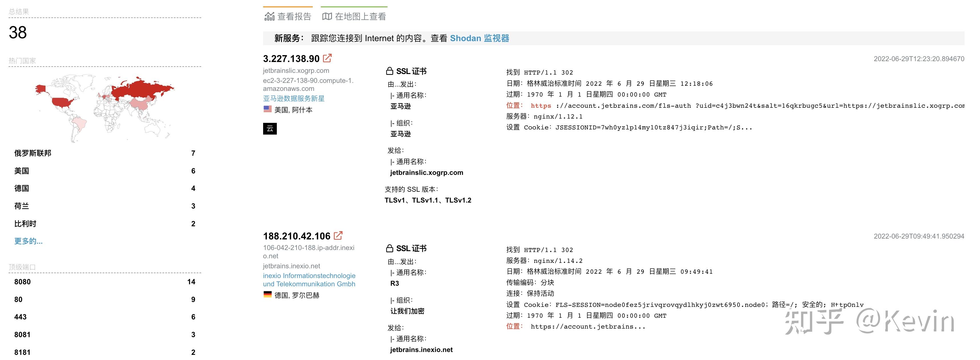Image resolution: width=980 pixels, height=360 pixels.
Task: Click the 亚马逊数据服务新星 organization link
Action: (294, 98)
